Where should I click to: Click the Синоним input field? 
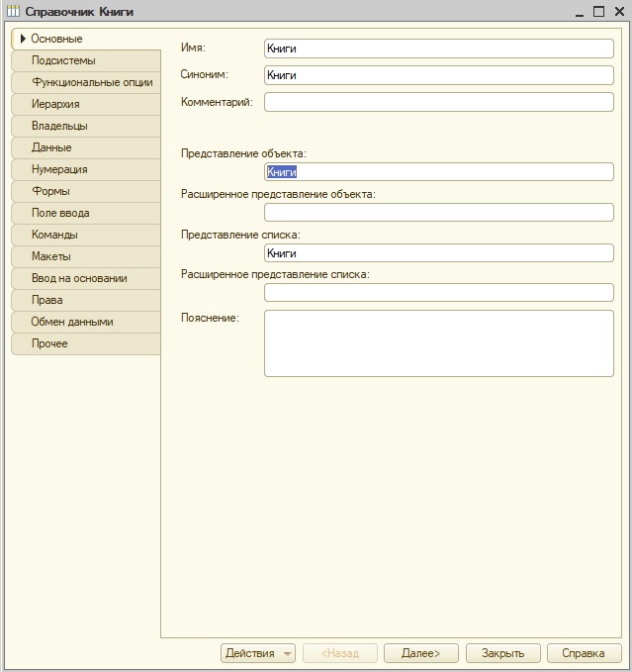click(439, 75)
